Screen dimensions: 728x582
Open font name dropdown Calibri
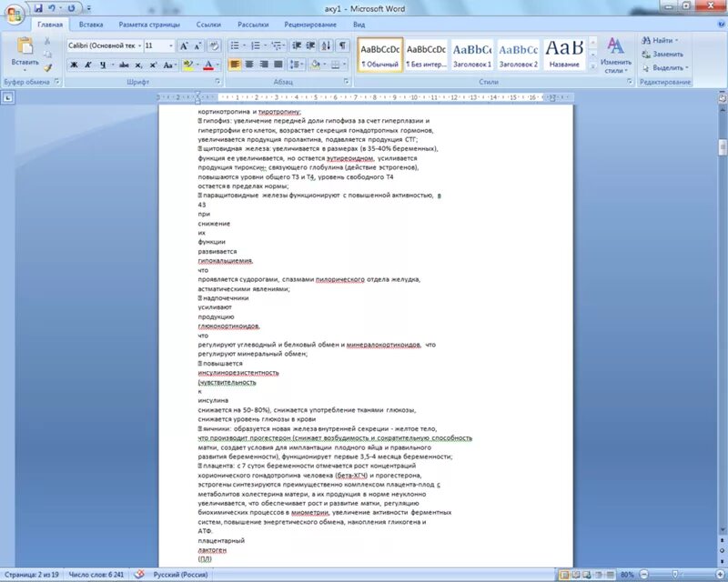click(139, 46)
